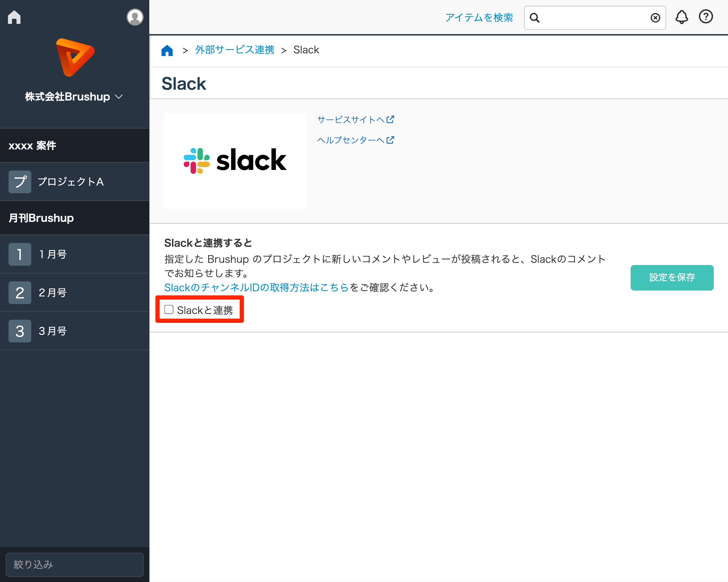Click the Slack breadcrumb text

tap(306, 50)
